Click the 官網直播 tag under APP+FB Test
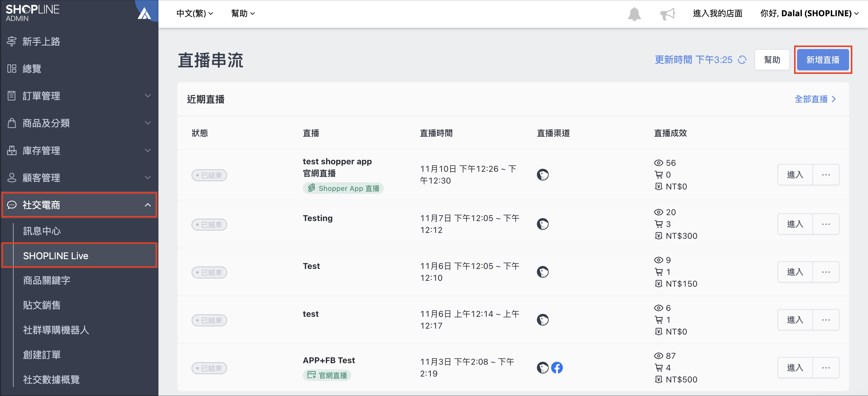This screenshot has height=396, width=868. pyautogui.click(x=327, y=375)
